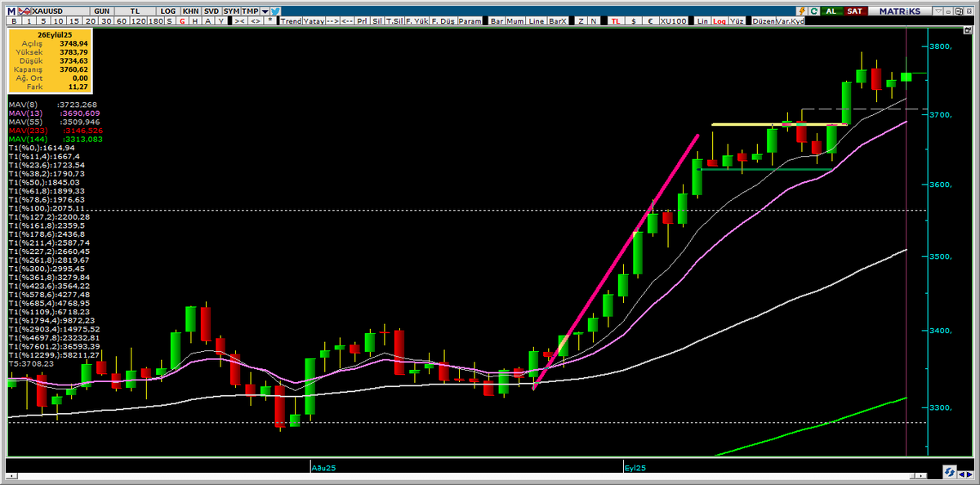This screenshot has height=485, width=980.
Task: Open the SYM menu
Action: (x=232, y=11)
